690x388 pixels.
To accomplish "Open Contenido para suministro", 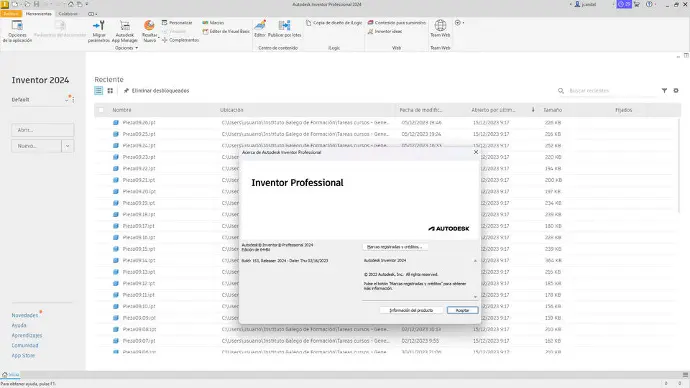I will [396, 22].
